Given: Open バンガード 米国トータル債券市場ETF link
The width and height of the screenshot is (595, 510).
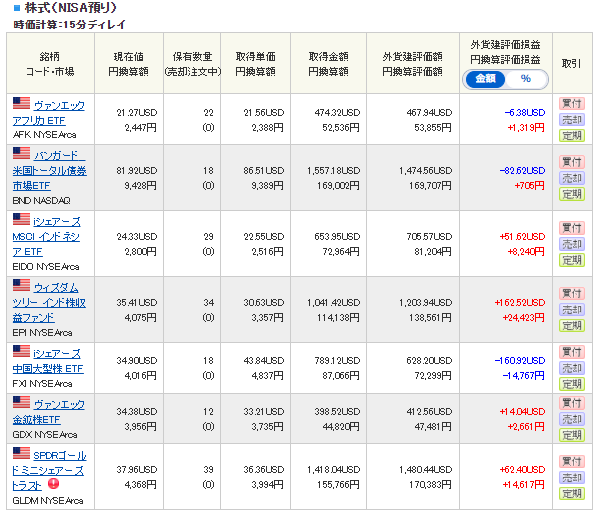Looking at the screenshot, I should [x=50, y=170].
